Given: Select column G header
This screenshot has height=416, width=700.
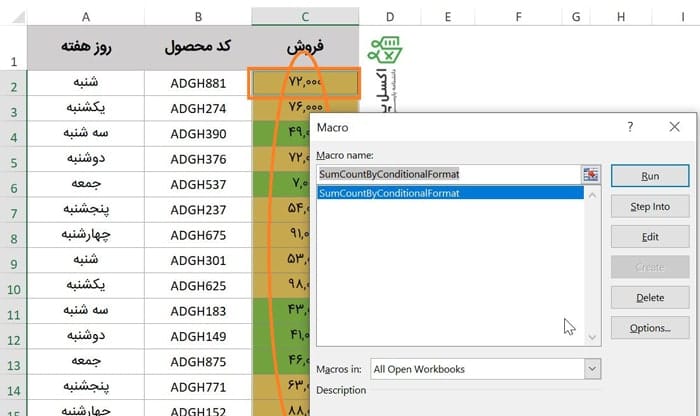Looking at the screenshot, I should 576,17.
